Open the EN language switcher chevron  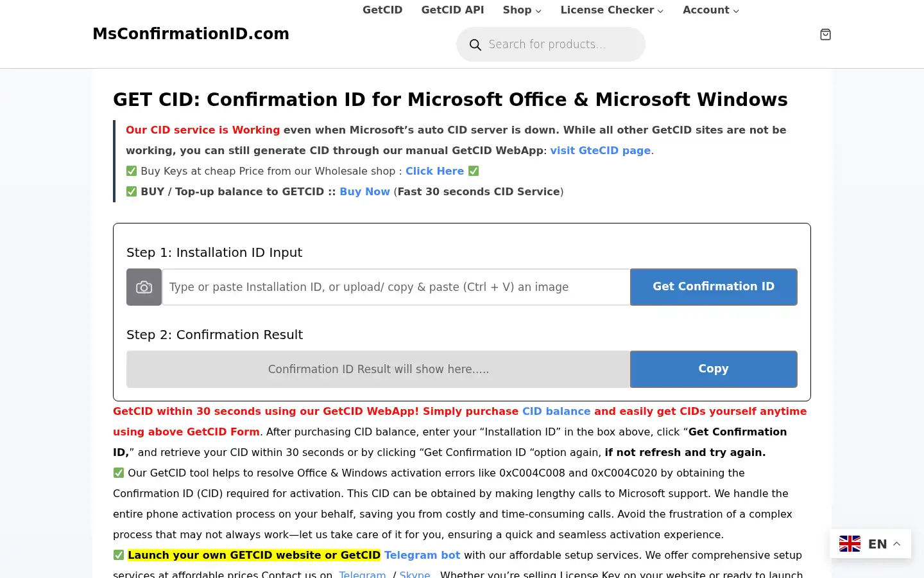[x=897, y=544]
